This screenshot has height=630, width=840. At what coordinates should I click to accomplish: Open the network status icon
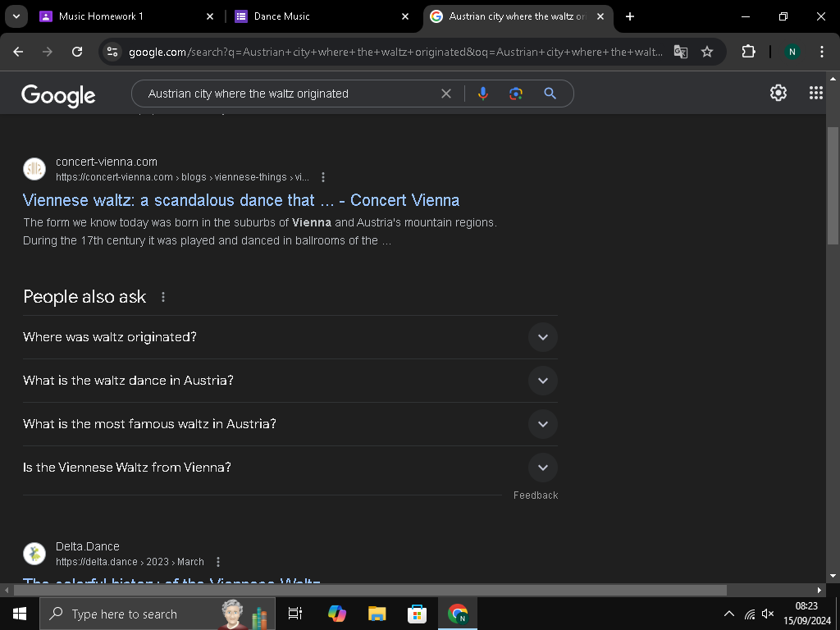tap(750, 614)
